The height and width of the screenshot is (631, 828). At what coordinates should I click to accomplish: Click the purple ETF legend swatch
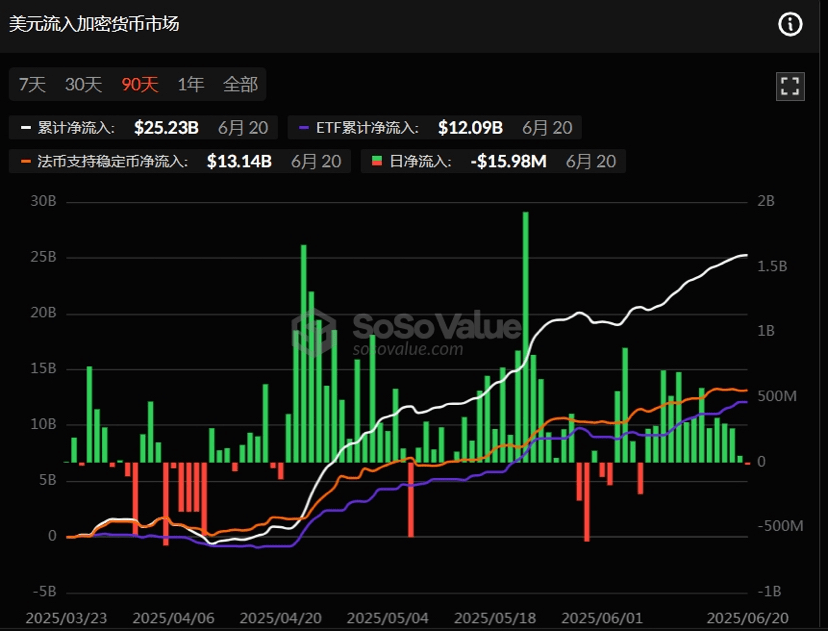coord(304,128)
